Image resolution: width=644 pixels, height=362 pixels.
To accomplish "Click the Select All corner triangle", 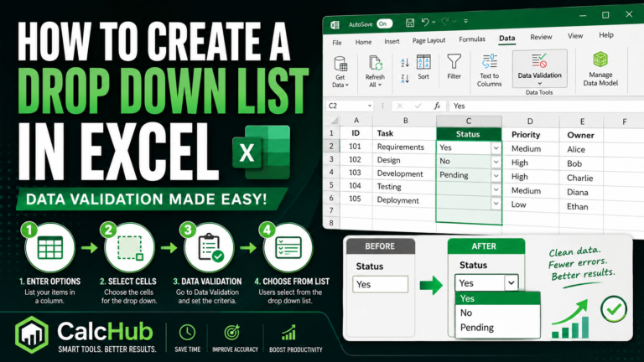I will pyautogui.click(x=335, y=121).
